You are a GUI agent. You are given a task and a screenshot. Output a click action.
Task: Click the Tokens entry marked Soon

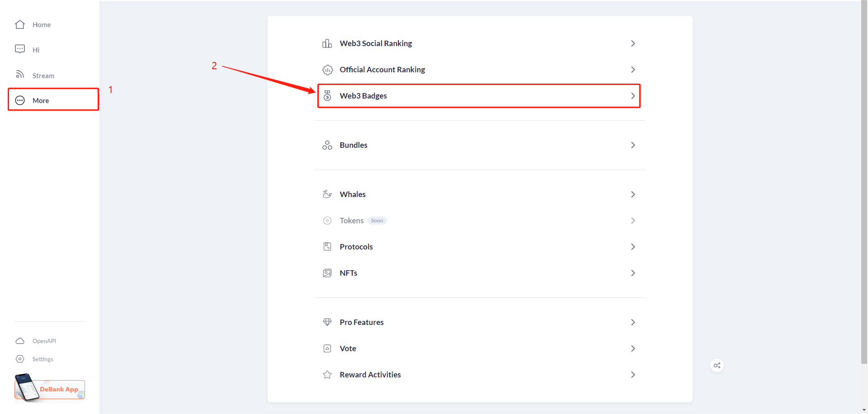[x=352, y=221]
